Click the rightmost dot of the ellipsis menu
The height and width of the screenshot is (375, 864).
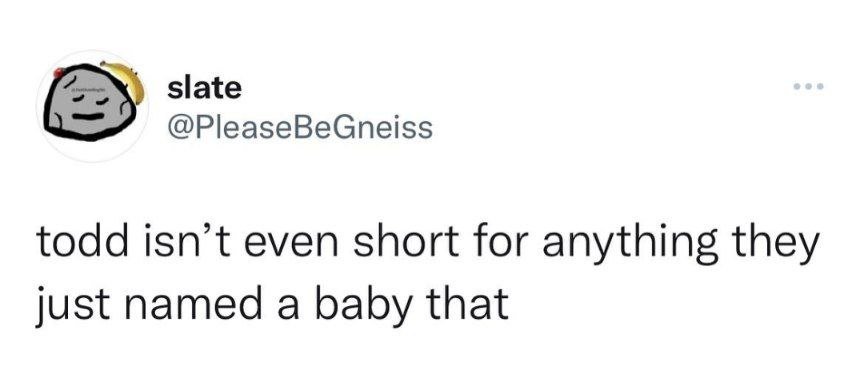819,87
